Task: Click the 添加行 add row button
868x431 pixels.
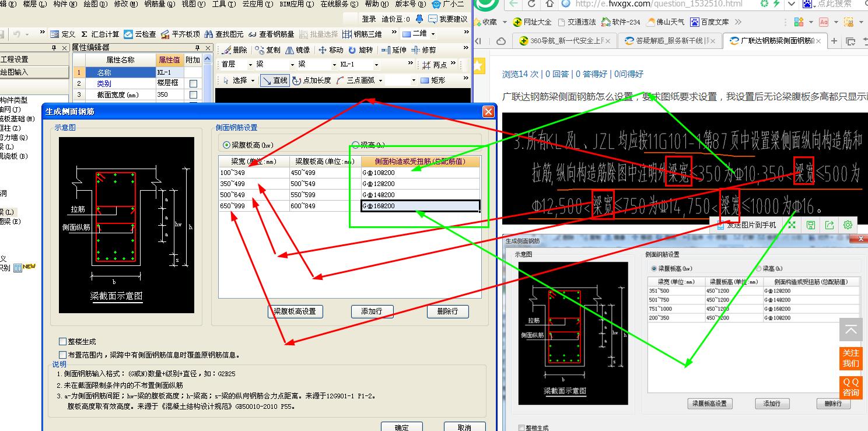Action: point(372,311)
